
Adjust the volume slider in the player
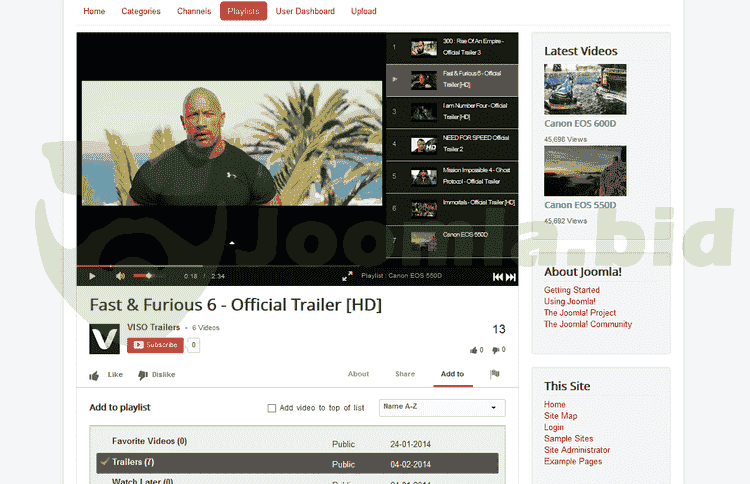147,276
